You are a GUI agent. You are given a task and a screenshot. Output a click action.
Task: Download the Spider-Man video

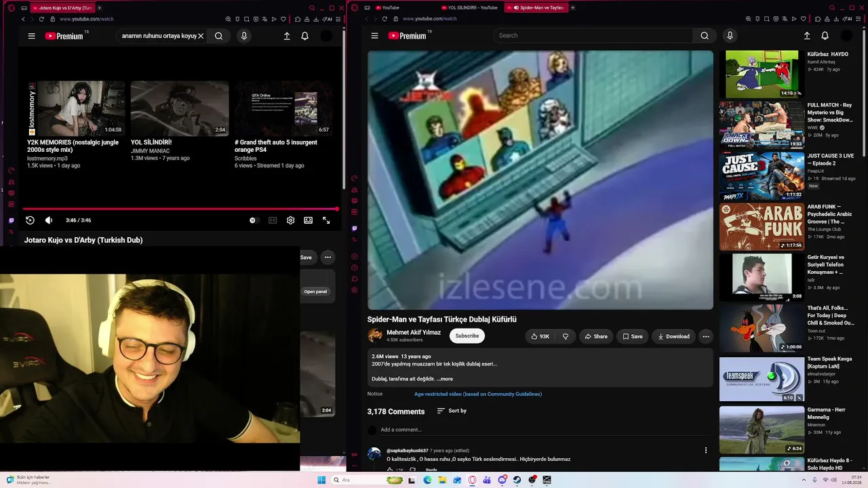click(x=673, y=336)
